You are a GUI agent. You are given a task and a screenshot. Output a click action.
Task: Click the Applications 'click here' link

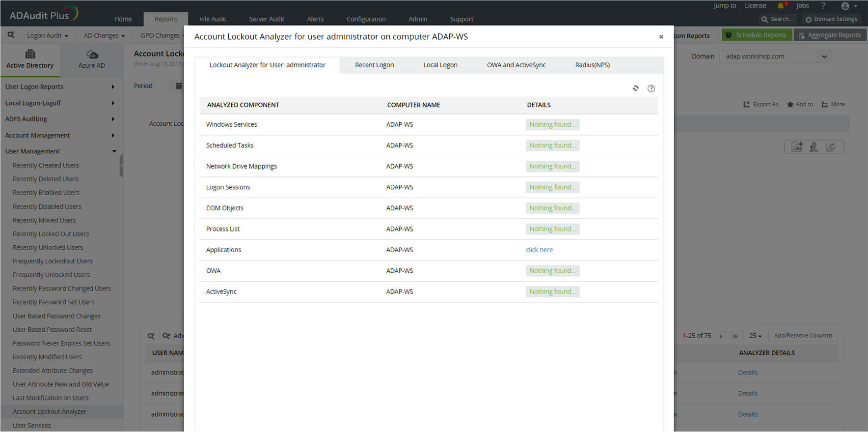click(x=539, y=250)
